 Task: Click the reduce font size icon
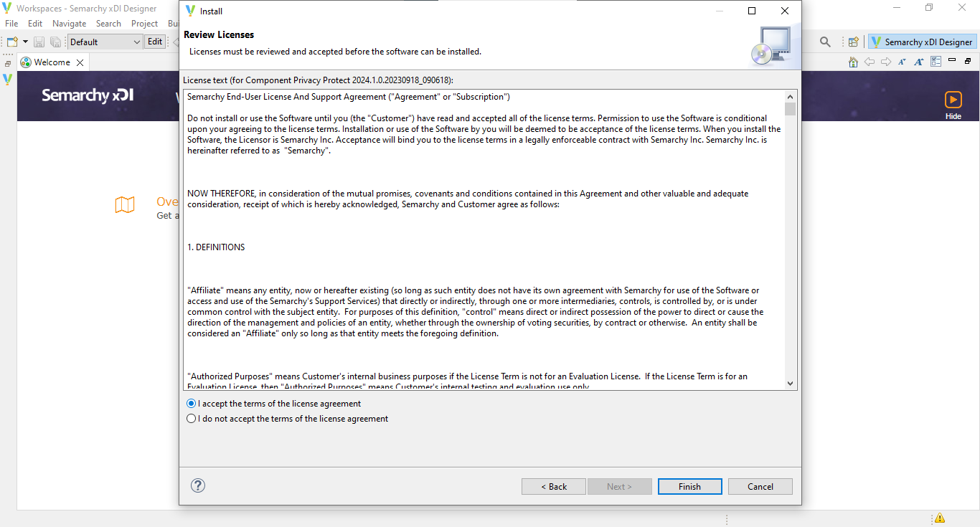click(x=902, y=62)
